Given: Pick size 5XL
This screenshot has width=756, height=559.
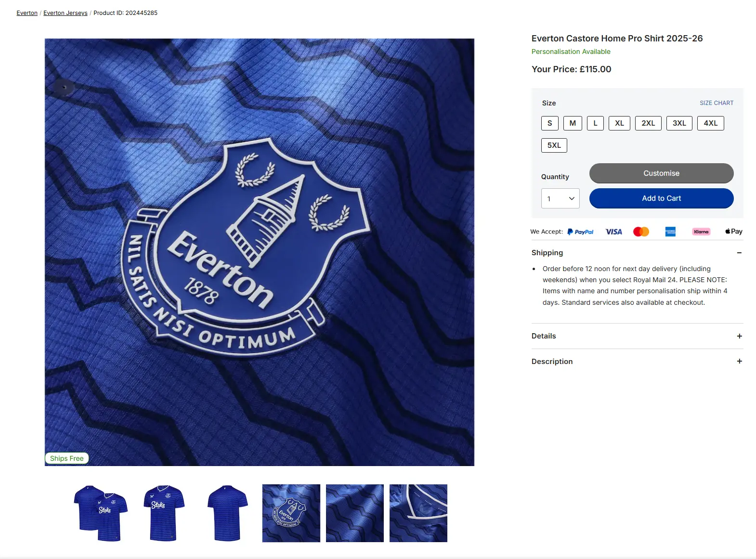Looking at the screenshot, I should point(554,145).
